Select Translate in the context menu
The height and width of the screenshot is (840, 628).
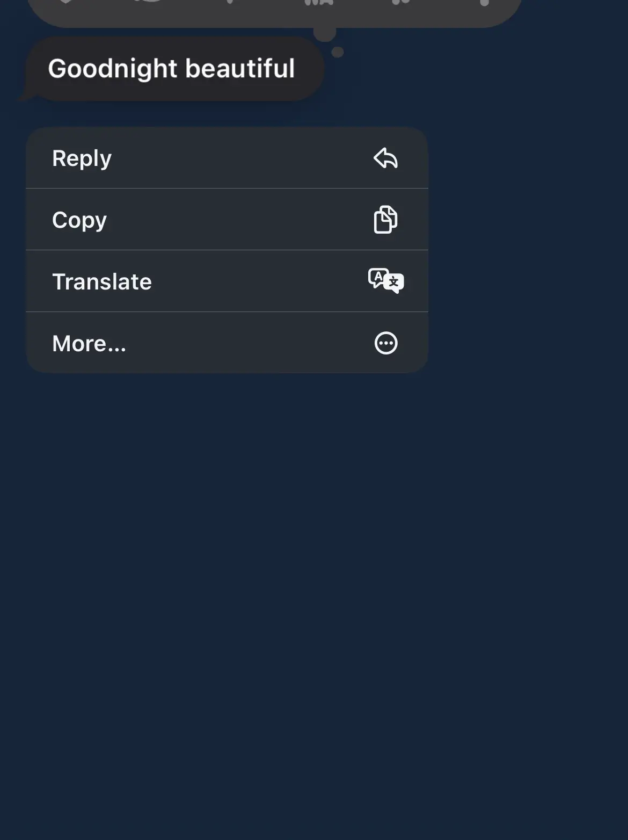[102, 282]
